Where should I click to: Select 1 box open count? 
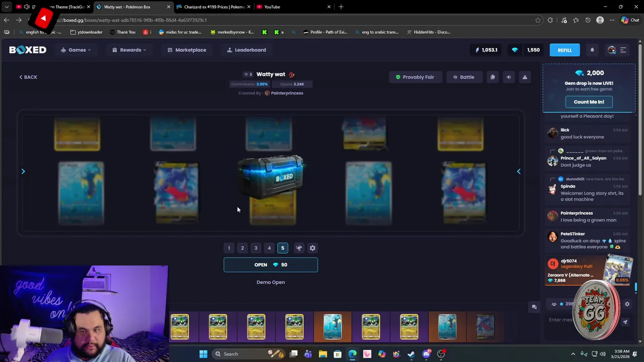(229, 248)
